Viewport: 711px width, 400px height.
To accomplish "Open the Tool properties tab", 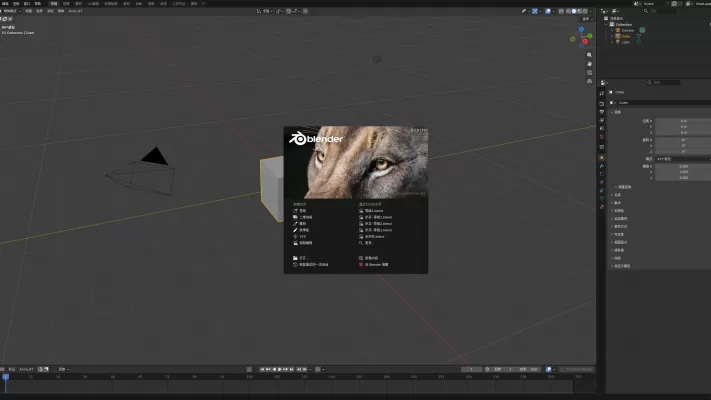I will coord(602,93).
